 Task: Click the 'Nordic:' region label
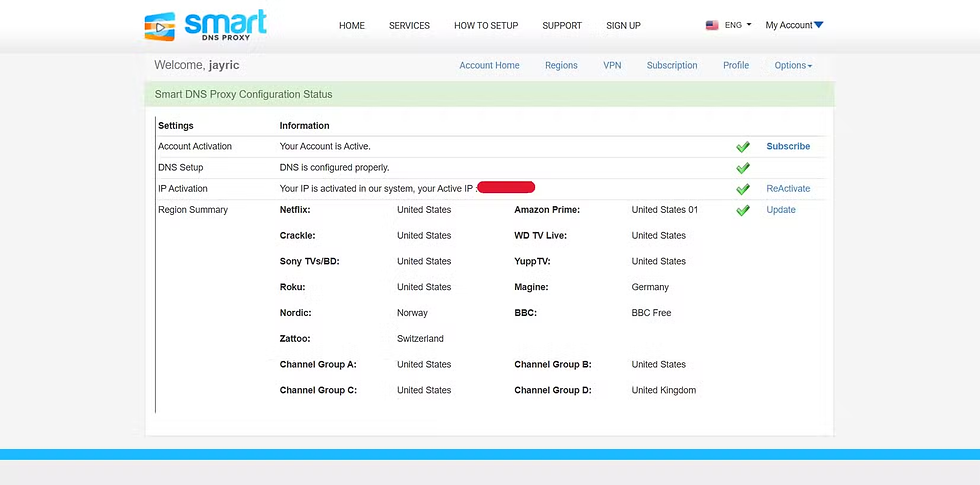(x=296, y=312)
